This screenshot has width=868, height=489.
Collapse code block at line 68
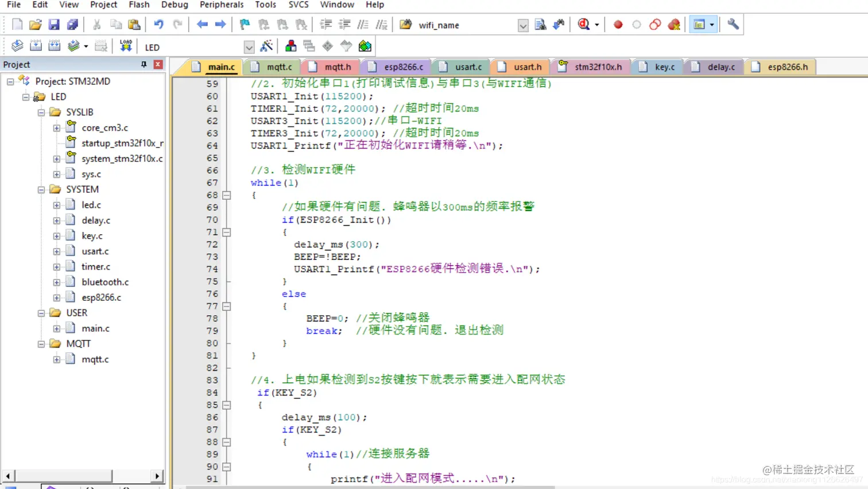[x=227, y=195]
